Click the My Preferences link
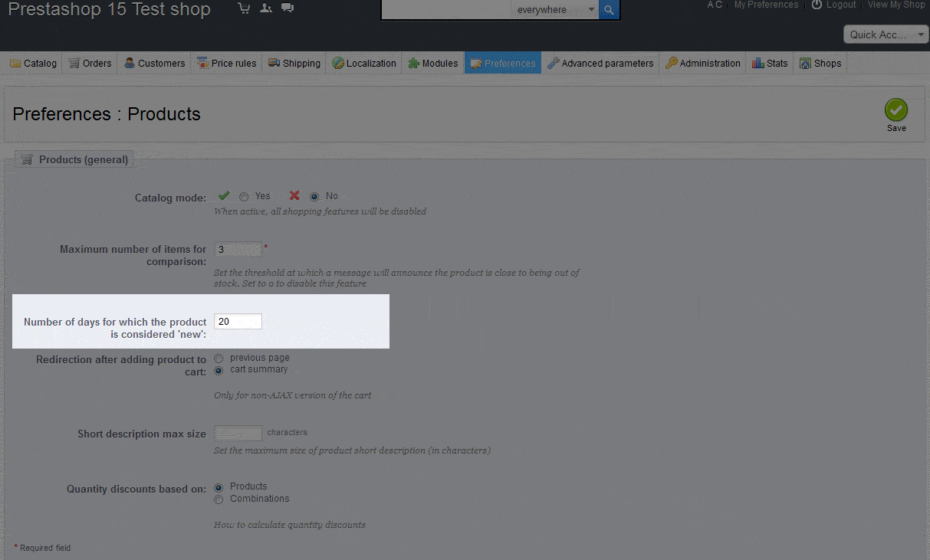This screenshot has width=930, height=560. tap(766, 5)
